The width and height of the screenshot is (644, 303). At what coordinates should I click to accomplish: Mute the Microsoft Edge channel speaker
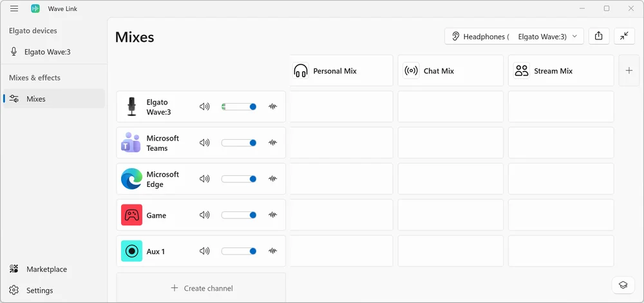[205, 179]
